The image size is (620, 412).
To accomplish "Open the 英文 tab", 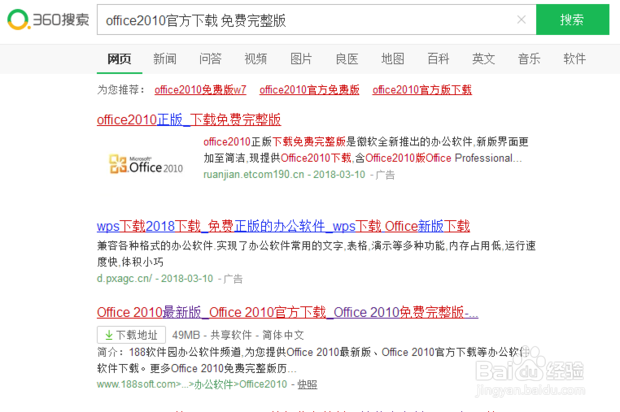I will pos(483,59).
